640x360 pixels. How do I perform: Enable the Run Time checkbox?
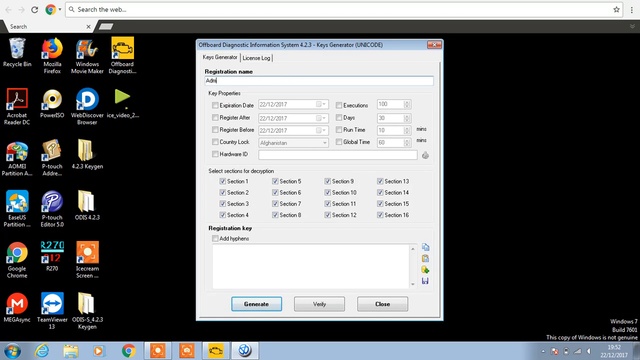[x=339, y=130]
